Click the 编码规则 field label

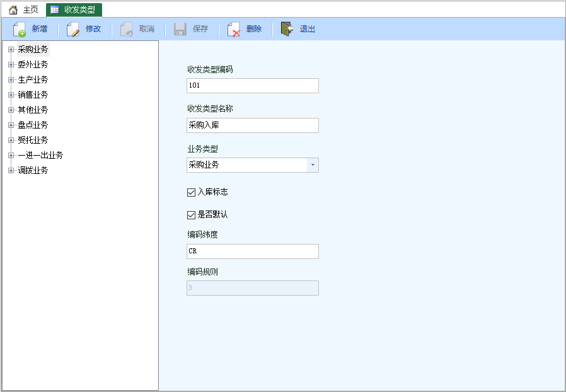[x=202, y=272]
